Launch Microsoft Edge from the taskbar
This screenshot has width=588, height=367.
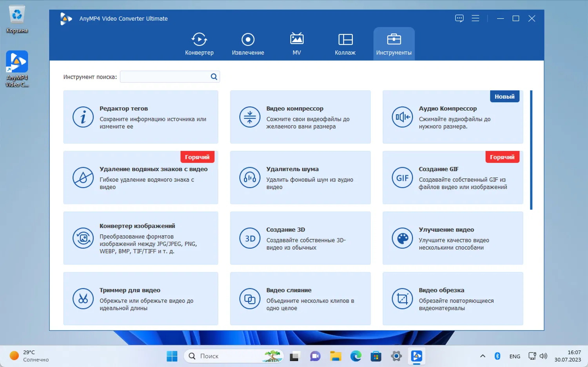(356, 356)
